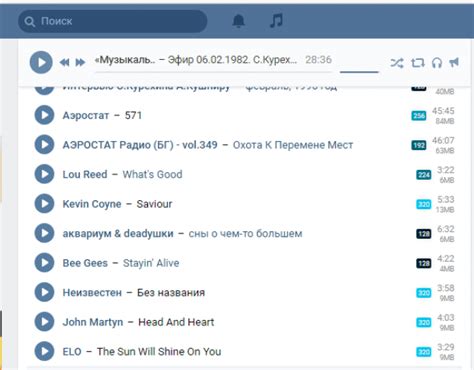Toggle broadcast megaphone icon
474x370 pixels.
(x=454, y=62)
